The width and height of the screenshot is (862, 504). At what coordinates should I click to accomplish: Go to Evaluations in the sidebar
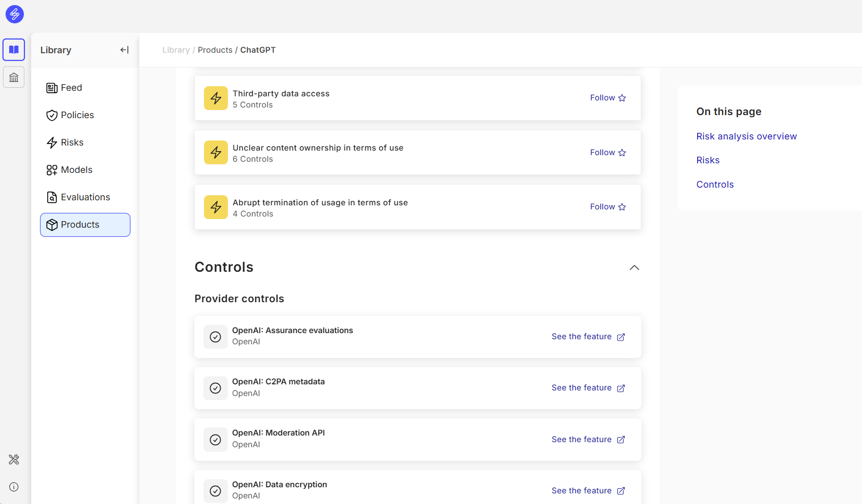(x=85, y=197)
